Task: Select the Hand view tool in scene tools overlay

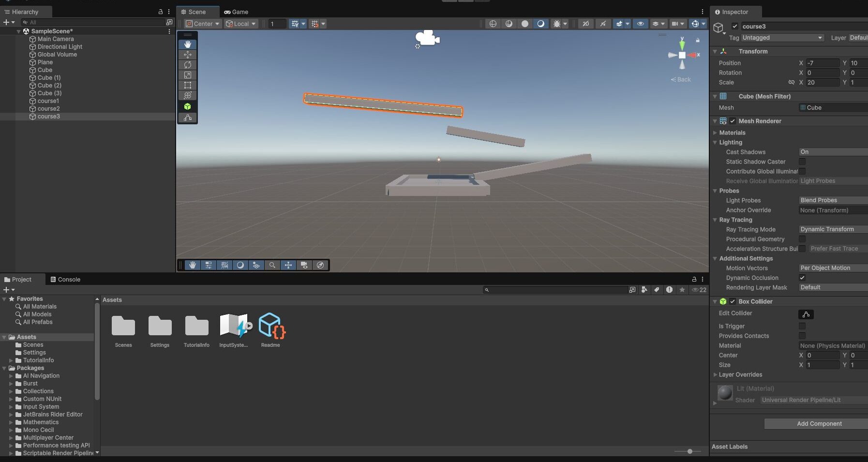Action: point(188,44)
